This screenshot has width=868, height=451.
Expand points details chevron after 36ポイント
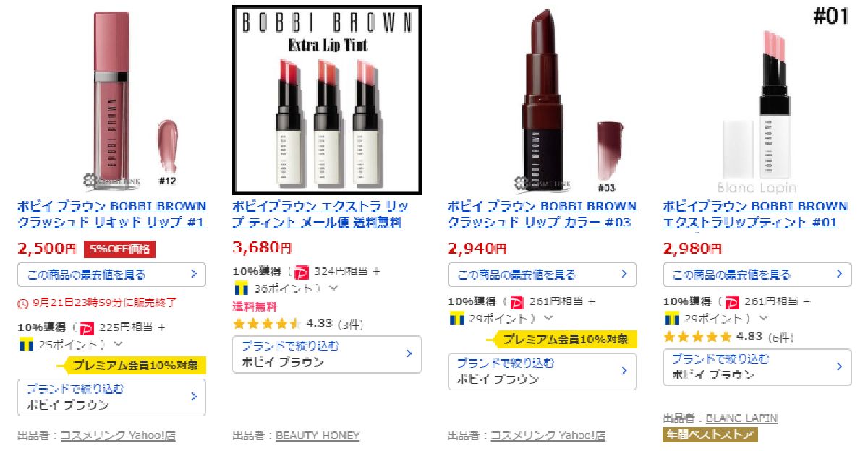(x=333, y=288)
